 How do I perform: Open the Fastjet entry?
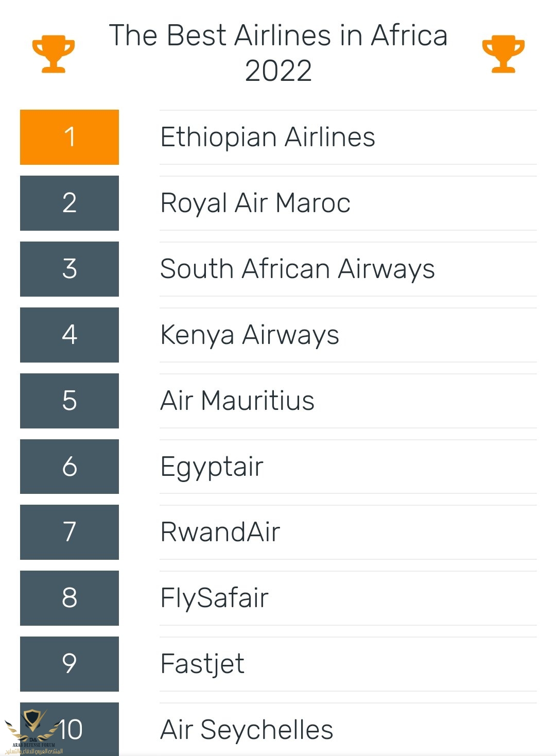[202, 664]
